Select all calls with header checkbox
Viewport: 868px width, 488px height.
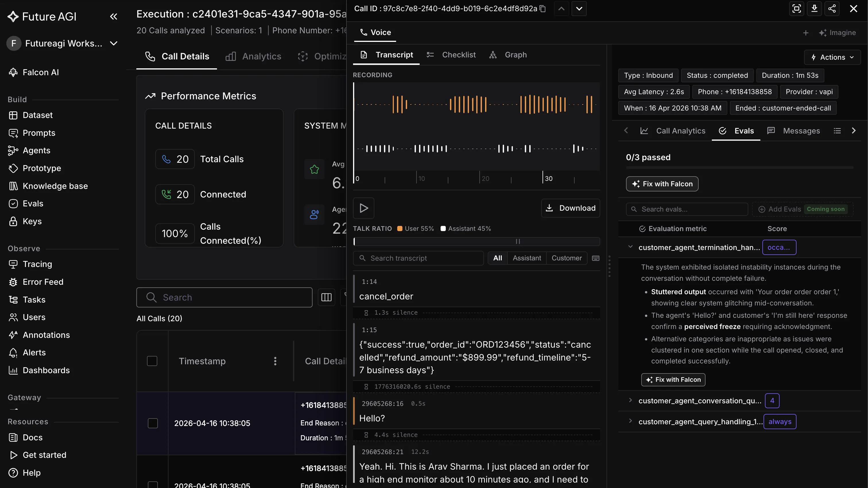click(x=152, y=361)
